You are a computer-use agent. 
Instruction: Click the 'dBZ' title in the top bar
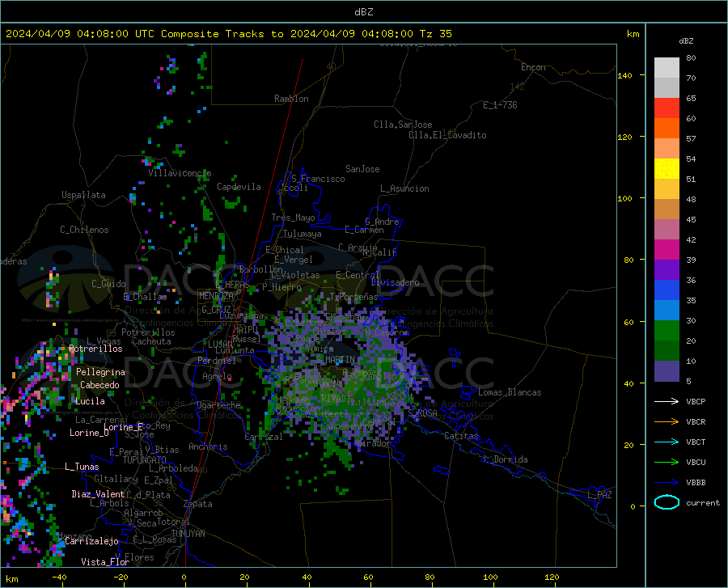pyautogui.click(x=363, y=12)
